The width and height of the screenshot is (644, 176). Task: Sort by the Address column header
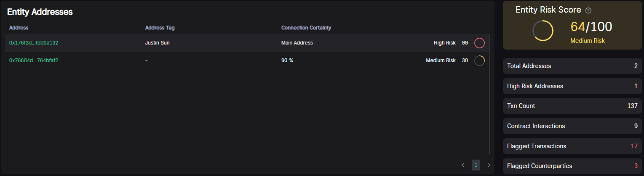[19, 28]
